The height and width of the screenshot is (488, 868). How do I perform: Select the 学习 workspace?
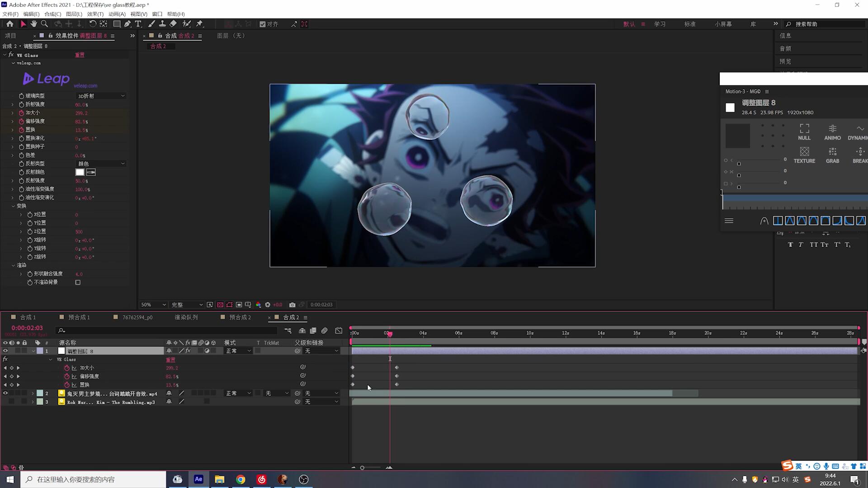coord(660,24)
